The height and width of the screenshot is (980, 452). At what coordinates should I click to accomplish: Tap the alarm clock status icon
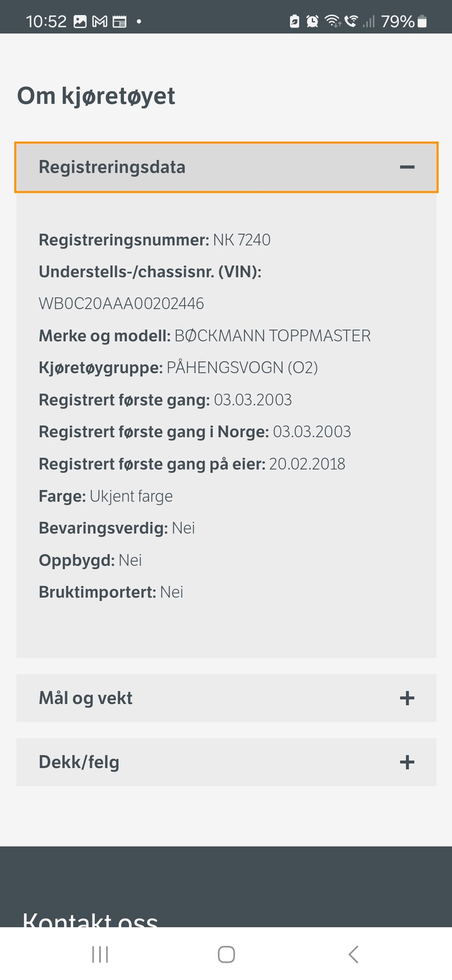pyautogui.click(x=312, y=21)
